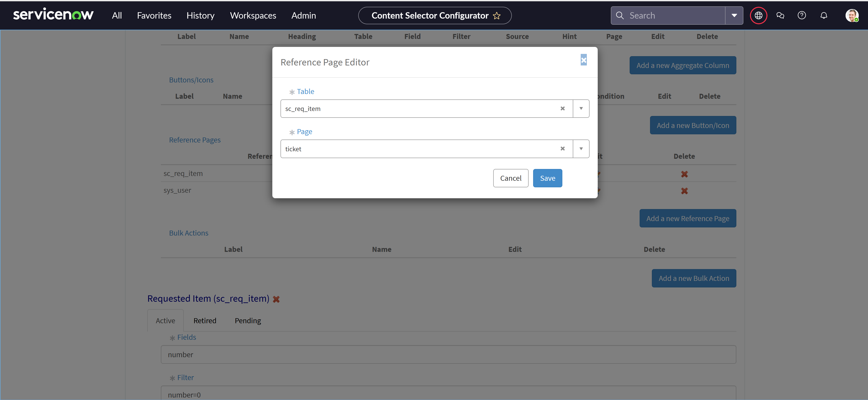
Task: Star the Content Selector Configurator favorite
Action: 496,15
